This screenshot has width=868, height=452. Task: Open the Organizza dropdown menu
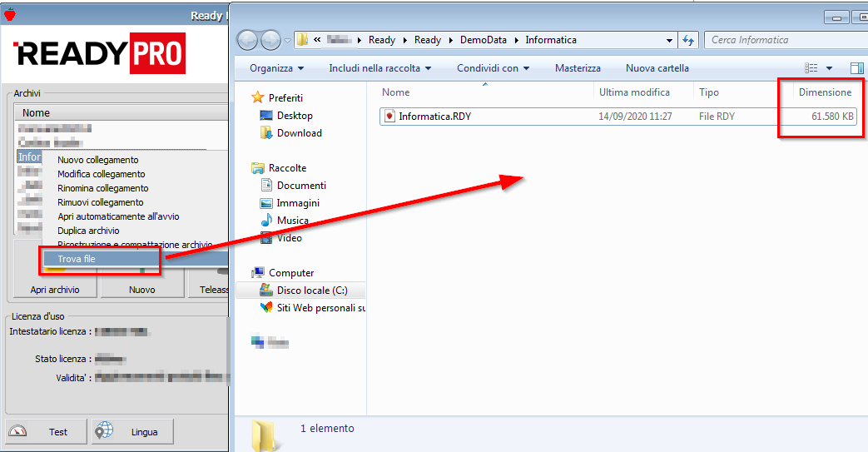pyautogui.click(x=277, y=68)
